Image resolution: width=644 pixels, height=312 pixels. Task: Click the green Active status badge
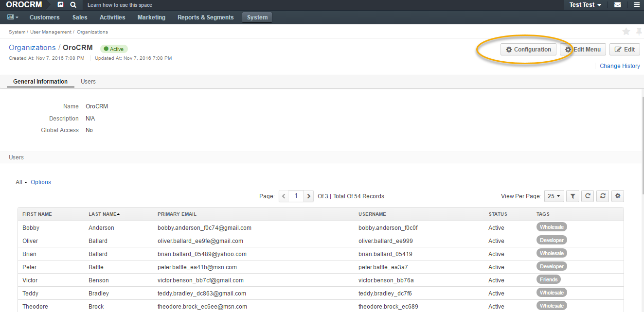[114, 49]
